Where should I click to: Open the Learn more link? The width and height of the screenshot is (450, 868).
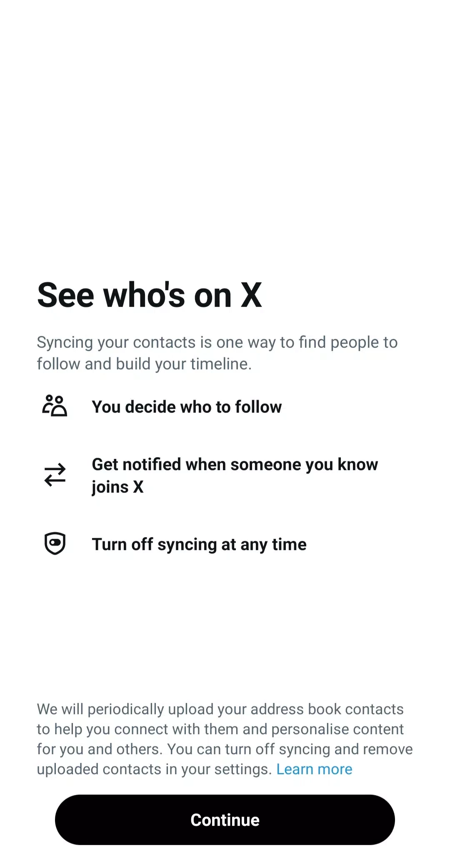pyautogui.click(x=314, y=769)
